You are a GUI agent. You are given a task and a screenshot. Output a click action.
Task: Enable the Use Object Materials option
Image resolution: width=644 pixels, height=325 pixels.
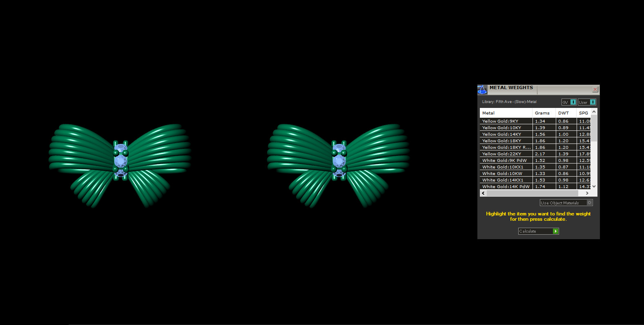(x=566, y=203)
